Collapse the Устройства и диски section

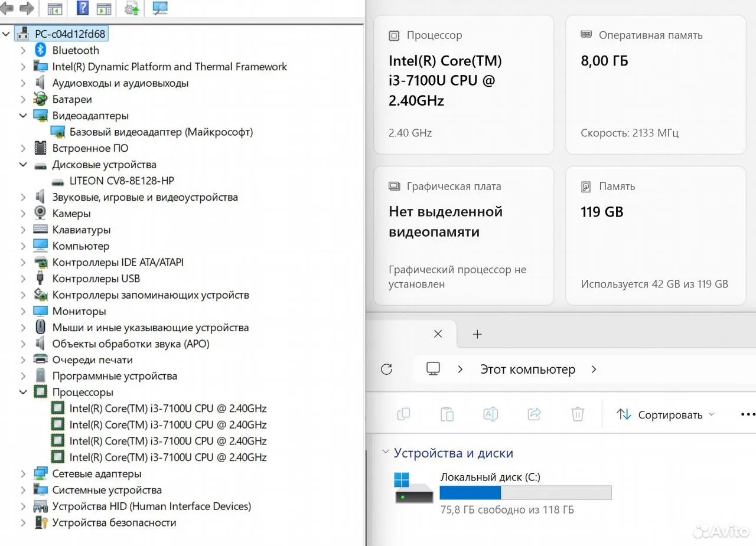(x=386, y=453)
